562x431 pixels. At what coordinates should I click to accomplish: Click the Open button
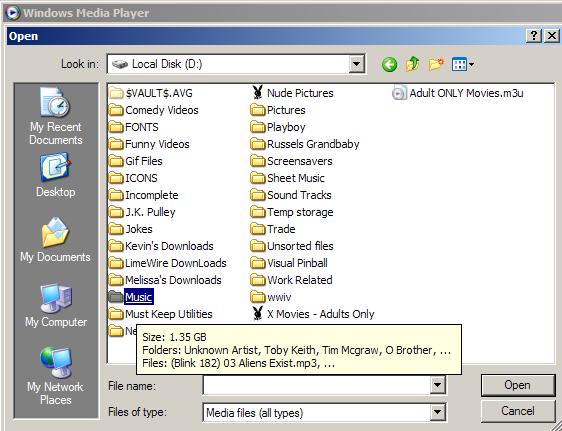[x=518, y=385]
